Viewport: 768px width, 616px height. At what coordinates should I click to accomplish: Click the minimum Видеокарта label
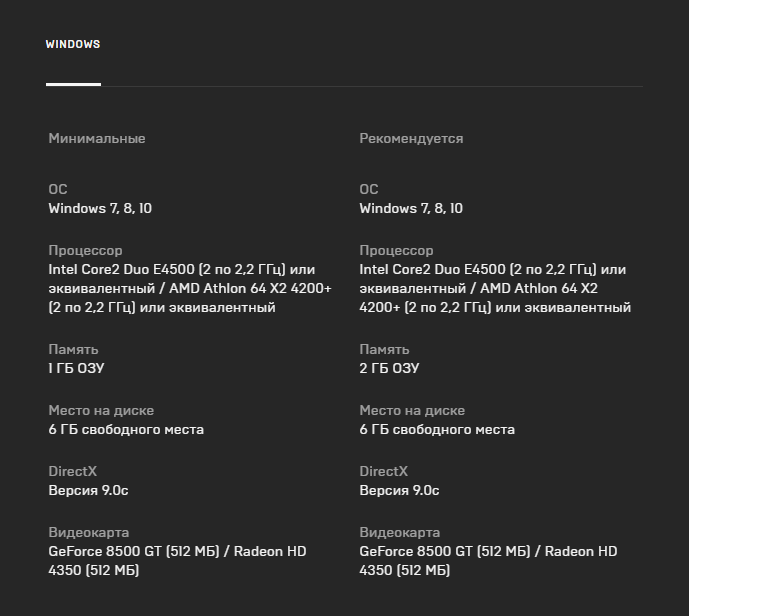pos(88,532)
